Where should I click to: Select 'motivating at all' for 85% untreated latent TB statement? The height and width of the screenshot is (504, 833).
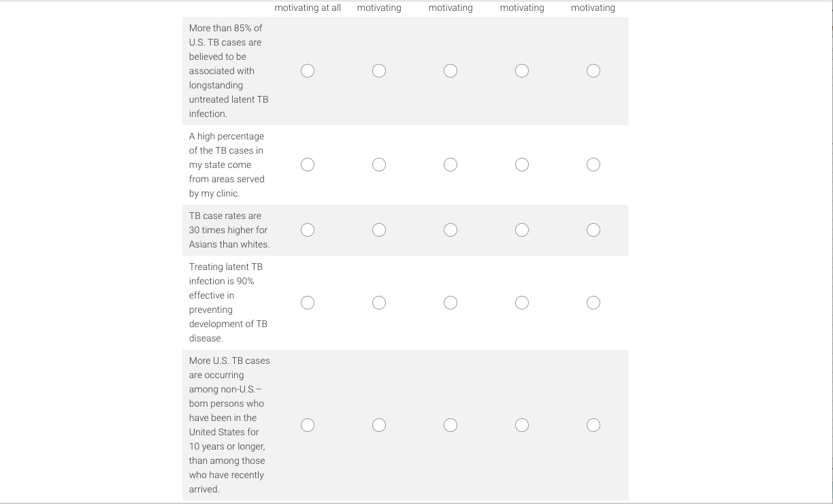click(308, 71)
